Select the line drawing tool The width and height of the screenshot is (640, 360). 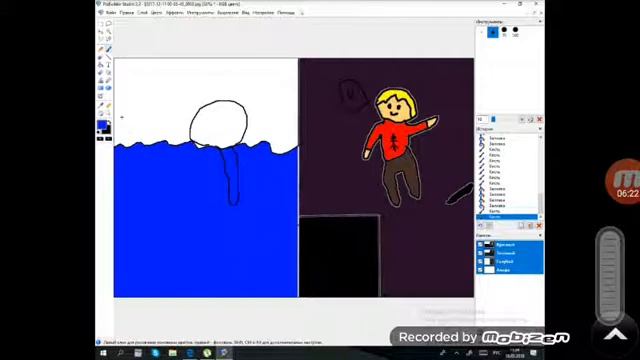(x=109, y=57)
